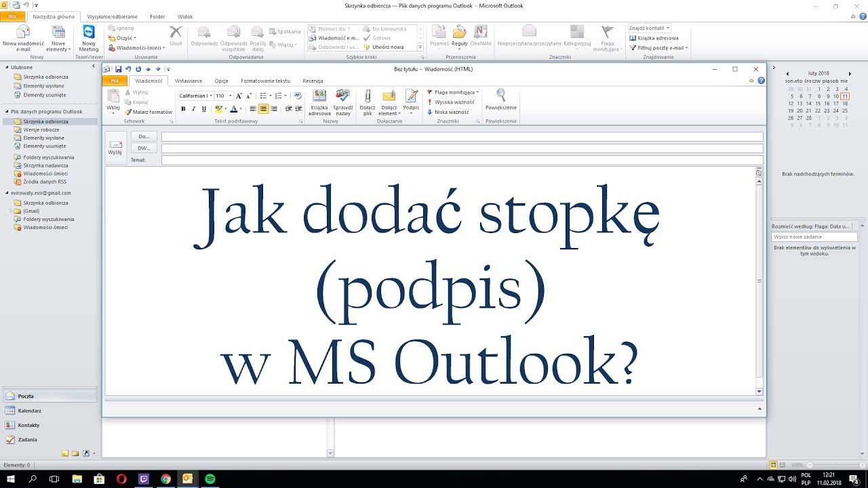Open Opera from the Windows taskbar

(x=122, y=479)
